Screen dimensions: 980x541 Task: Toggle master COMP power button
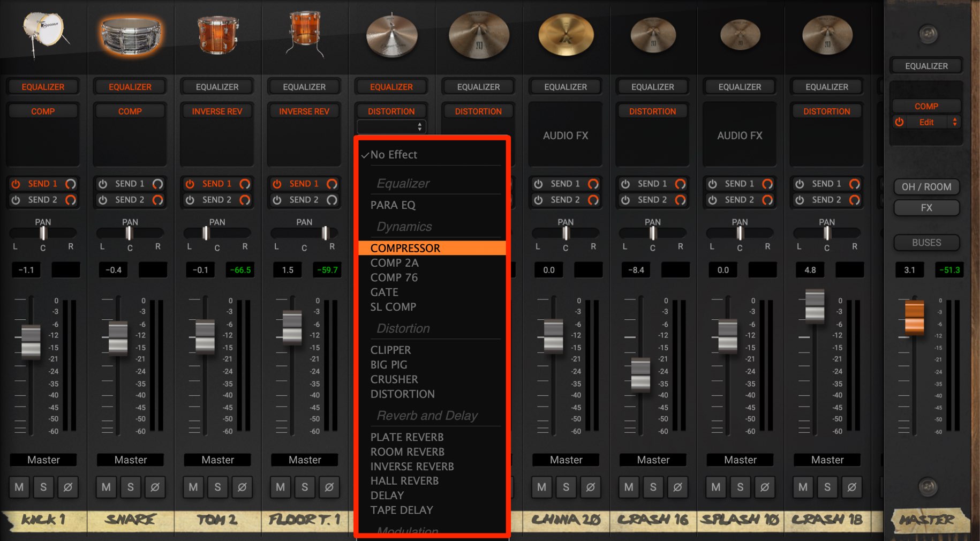899,122
